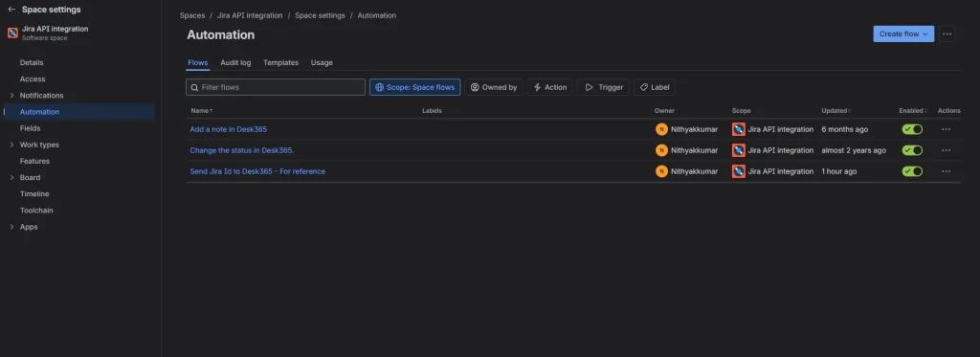Open the Change the status in Desk365 flow

[242, 150]
